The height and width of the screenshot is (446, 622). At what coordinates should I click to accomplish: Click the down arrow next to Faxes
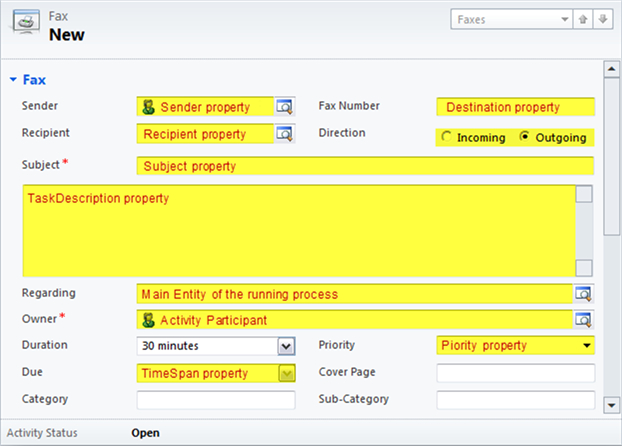(x=601, y=19)
